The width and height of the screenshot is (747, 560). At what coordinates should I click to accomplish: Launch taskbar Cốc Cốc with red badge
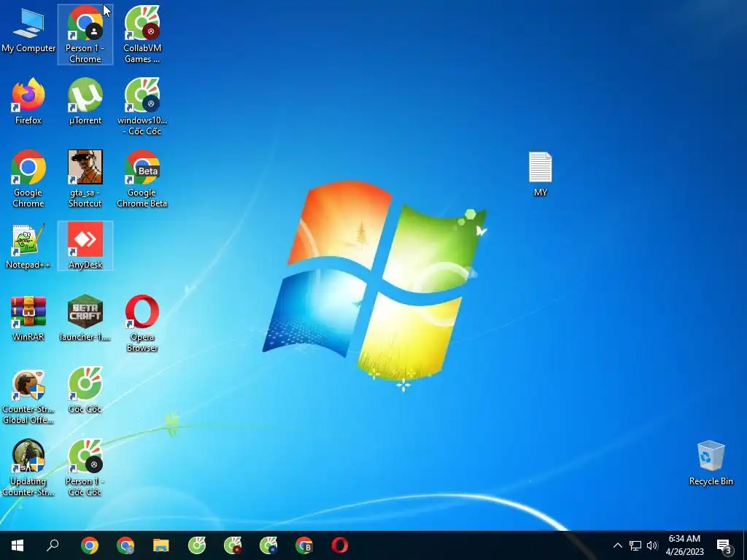pos(233,545)
